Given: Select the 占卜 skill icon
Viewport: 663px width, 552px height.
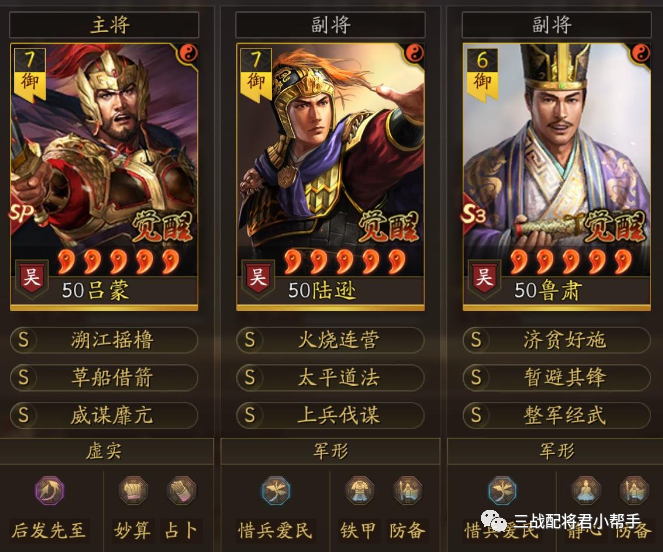Looking at the screenshot, I should 181,491.
